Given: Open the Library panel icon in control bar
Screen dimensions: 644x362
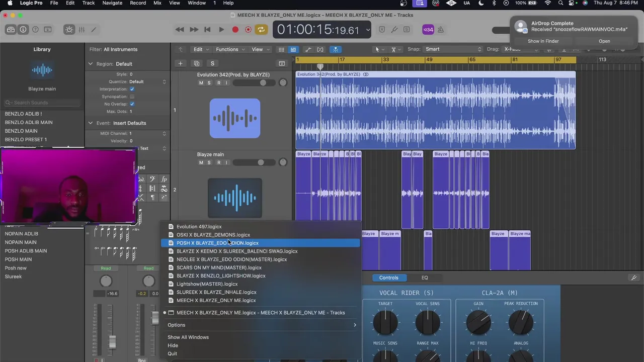Looking at the screenshot, I should click(x=11, y=30).
